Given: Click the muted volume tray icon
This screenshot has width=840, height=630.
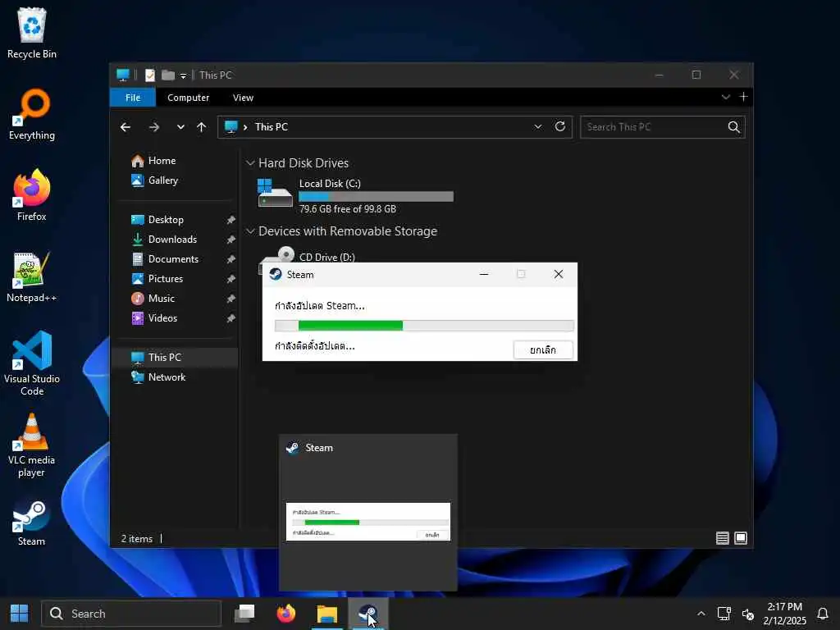Looking at the screenshot, I should pos(748,614).
